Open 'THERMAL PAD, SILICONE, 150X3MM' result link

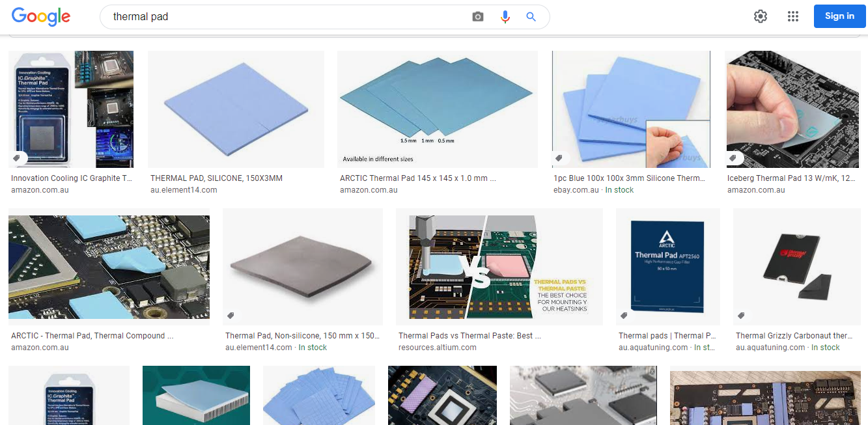(216, 178)
